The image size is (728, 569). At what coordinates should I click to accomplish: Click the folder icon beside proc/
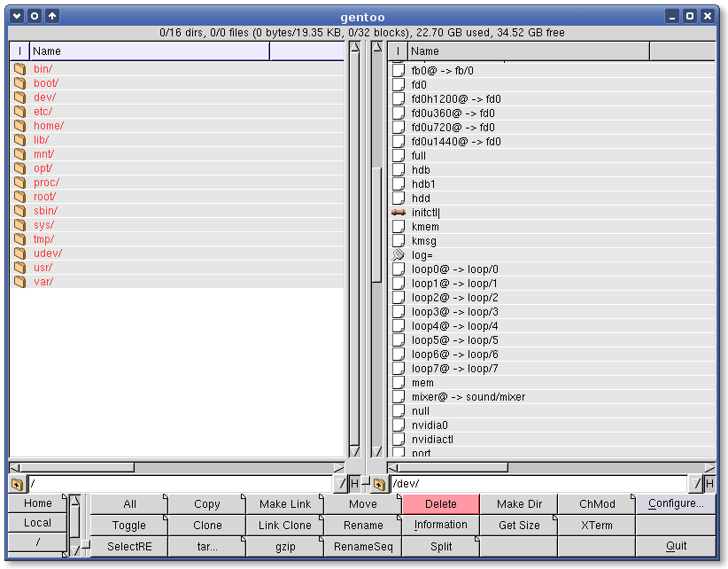coord(19,182)
